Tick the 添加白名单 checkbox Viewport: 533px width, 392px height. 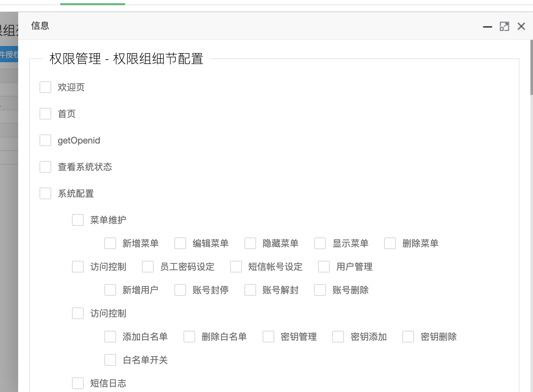click(x=110, y=337)
